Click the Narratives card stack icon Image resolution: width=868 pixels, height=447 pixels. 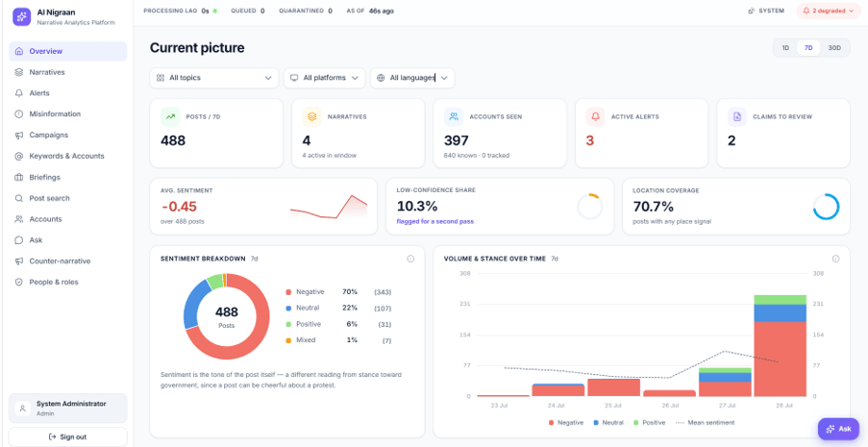pyautogui.click(x=312, y=117)
